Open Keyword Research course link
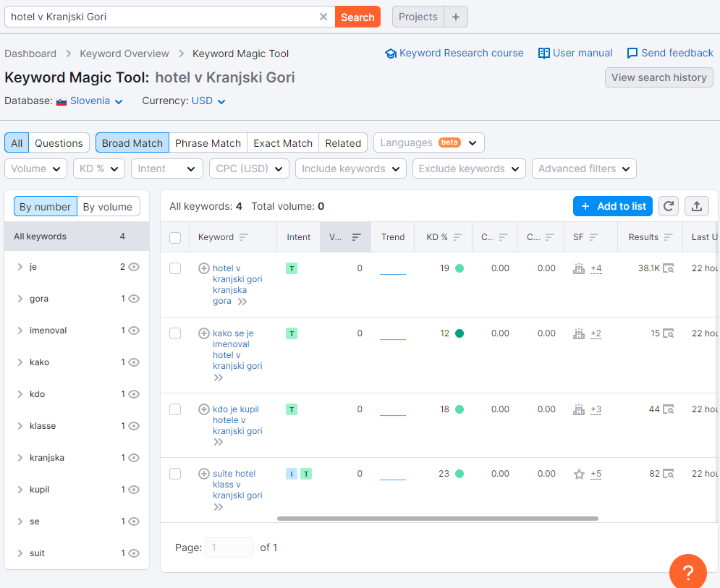 (x=454, y=54)
